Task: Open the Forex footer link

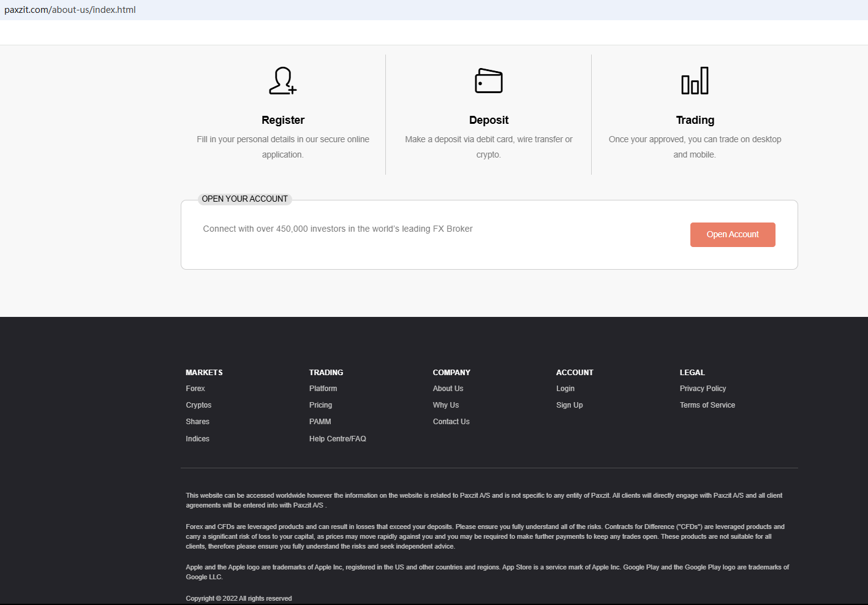Action: 195,389
